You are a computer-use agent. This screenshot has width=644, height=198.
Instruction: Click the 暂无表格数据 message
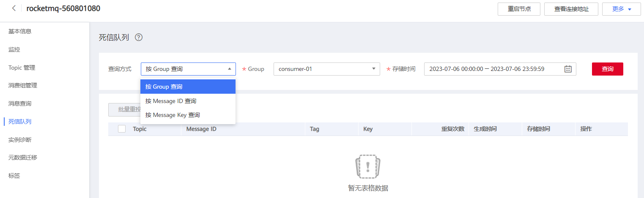coord(367,188)
